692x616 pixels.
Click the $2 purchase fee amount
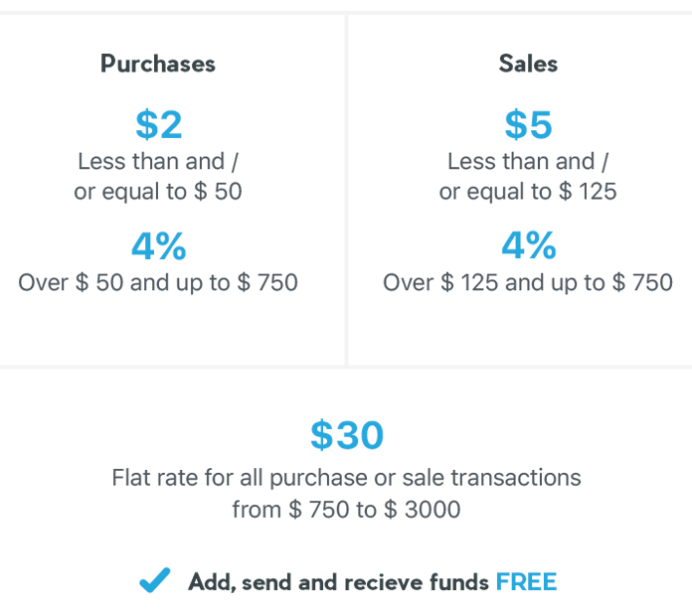pyautogui.click(x=159, y=125)
